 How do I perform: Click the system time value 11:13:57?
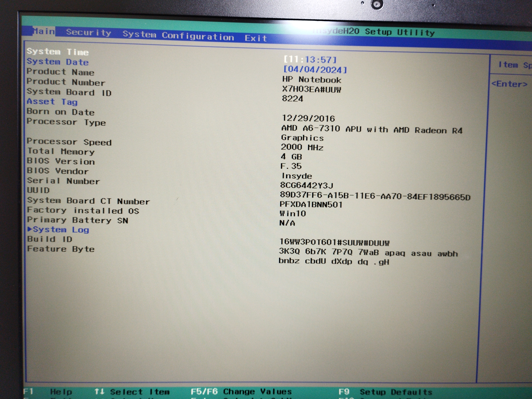click(x=310, y=60)
